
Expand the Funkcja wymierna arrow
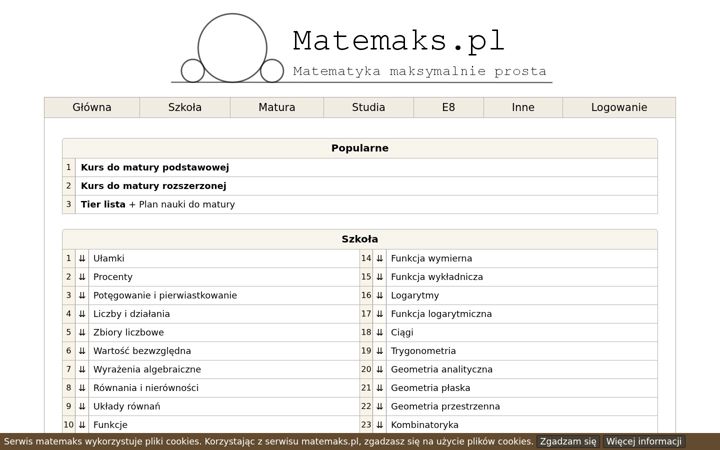[x=379, y=259]
